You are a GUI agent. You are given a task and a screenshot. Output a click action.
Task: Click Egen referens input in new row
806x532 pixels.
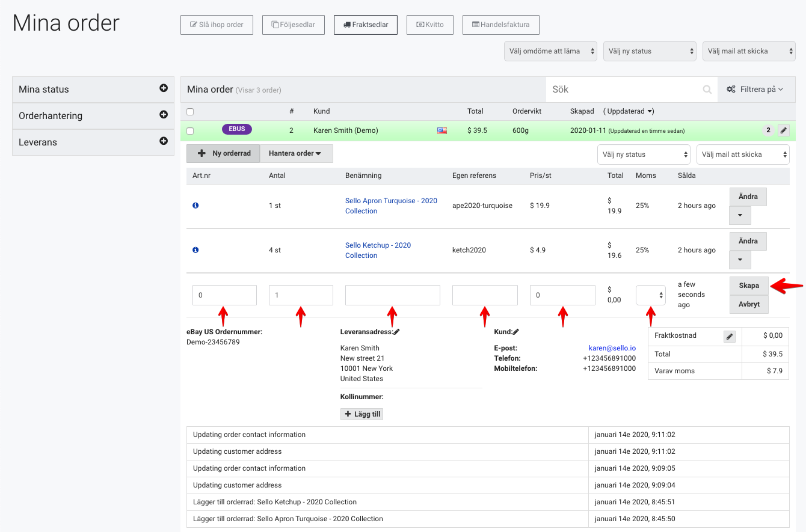[485, 295]
